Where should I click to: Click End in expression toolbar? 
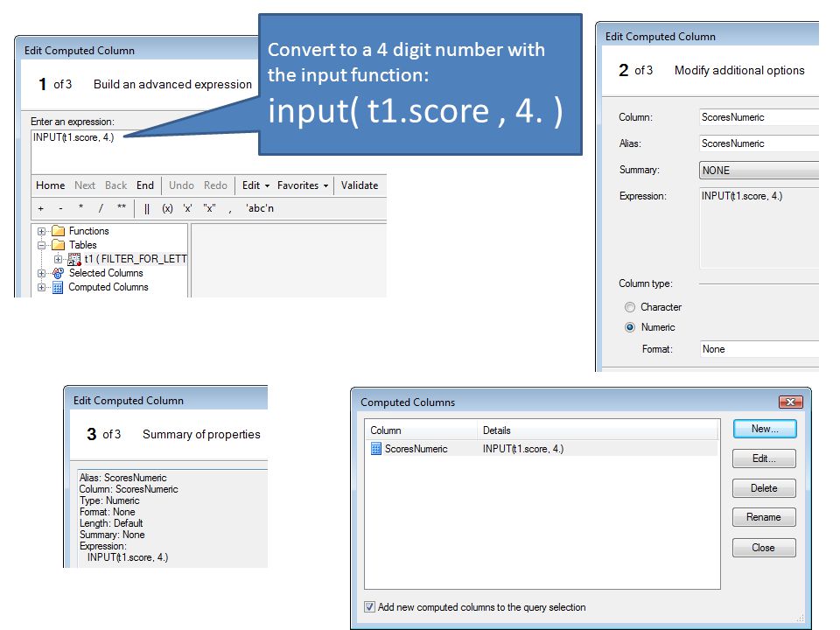click(145, 185)
